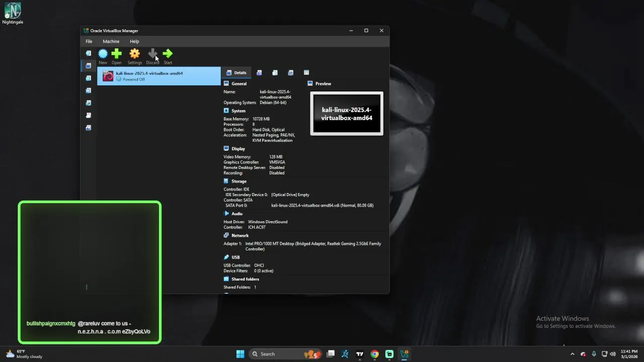Screen dimensions: 644x362
Task: Click the SATA Port 0 vdi disk entry
Action: coord(323,205)
